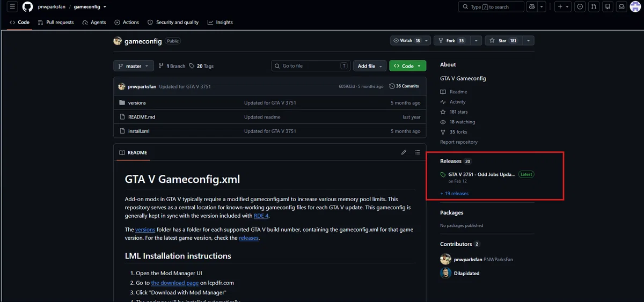Click pnwparksfan contributor avatar
This screenshot has height=302, width=644.
point(445,259)
